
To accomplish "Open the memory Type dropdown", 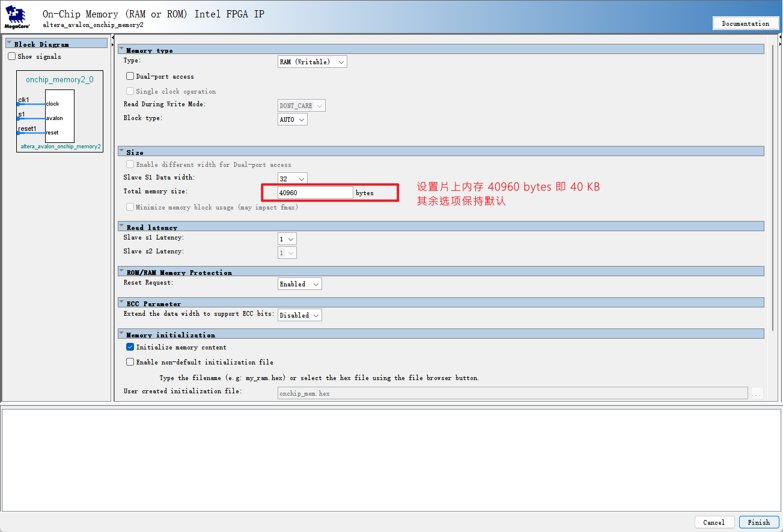I will click(312, 62).
